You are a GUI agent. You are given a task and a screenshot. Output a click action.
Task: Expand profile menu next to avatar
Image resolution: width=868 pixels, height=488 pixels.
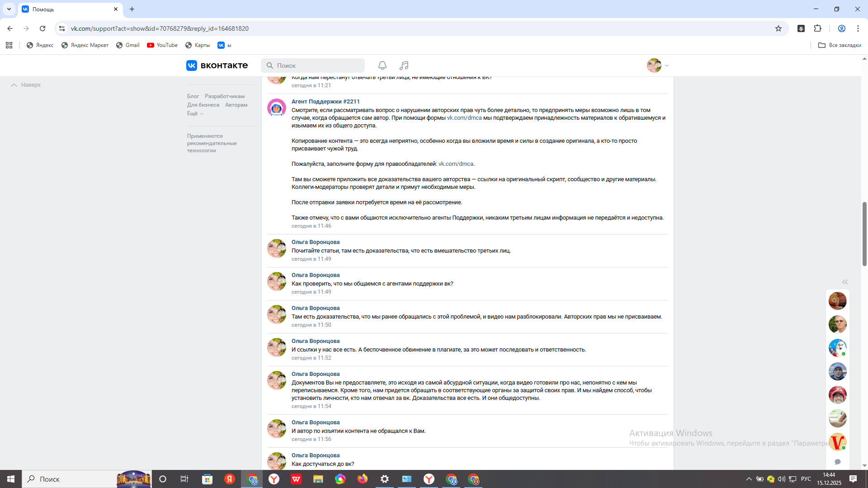click(666, 66)
